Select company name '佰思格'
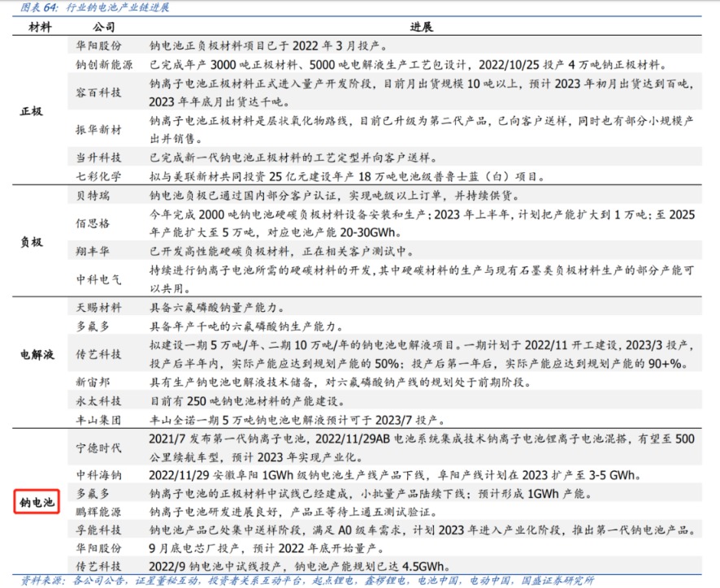Viewport: 720px width, 588px height. click(93, 223)
